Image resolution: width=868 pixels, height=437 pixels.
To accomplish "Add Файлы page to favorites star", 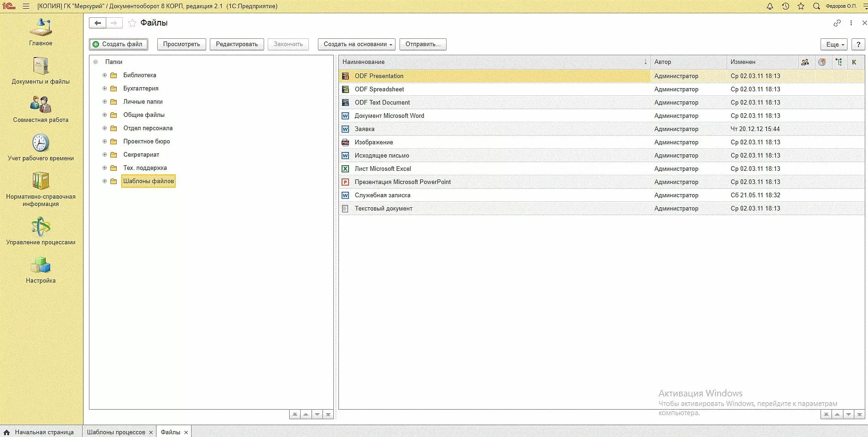I will 132,23.
